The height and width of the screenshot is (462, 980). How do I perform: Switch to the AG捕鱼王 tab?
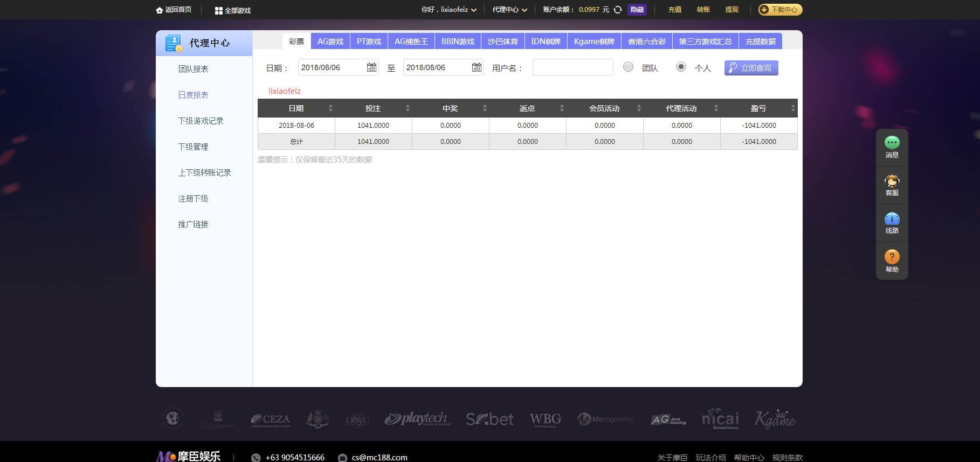(x=411, y=42)
